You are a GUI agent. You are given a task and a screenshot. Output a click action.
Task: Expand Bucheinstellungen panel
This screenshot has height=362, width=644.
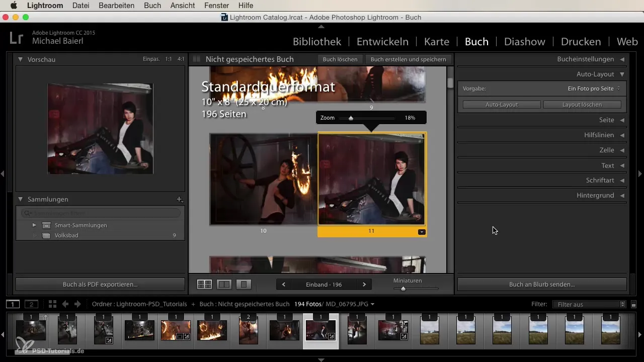[x=622, y=59]
